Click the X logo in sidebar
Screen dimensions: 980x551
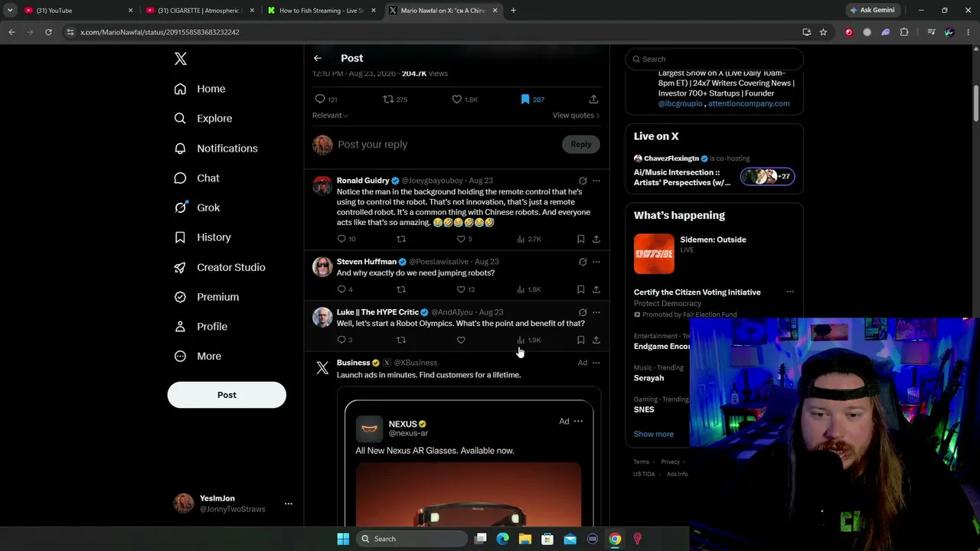click(181, 59)
